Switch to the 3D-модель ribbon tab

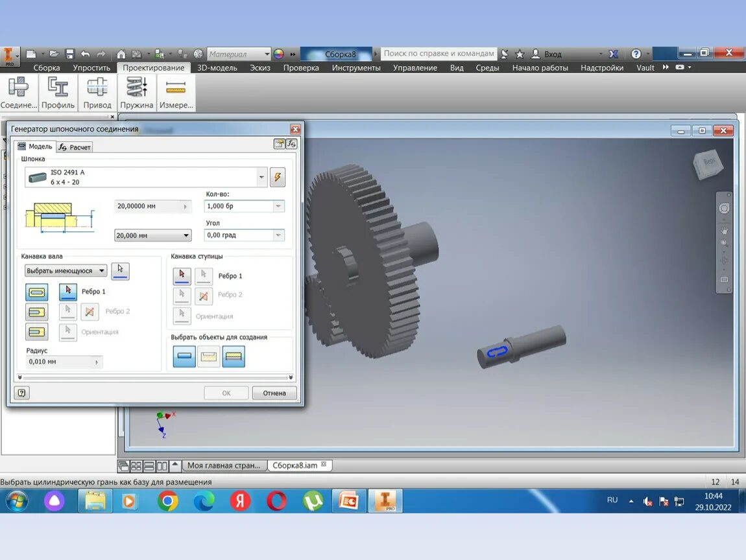click(x=217, y=68)
